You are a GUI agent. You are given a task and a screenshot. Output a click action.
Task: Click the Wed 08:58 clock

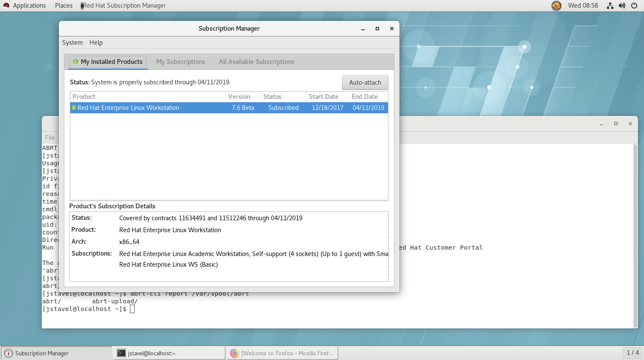(x=583, y=6)
